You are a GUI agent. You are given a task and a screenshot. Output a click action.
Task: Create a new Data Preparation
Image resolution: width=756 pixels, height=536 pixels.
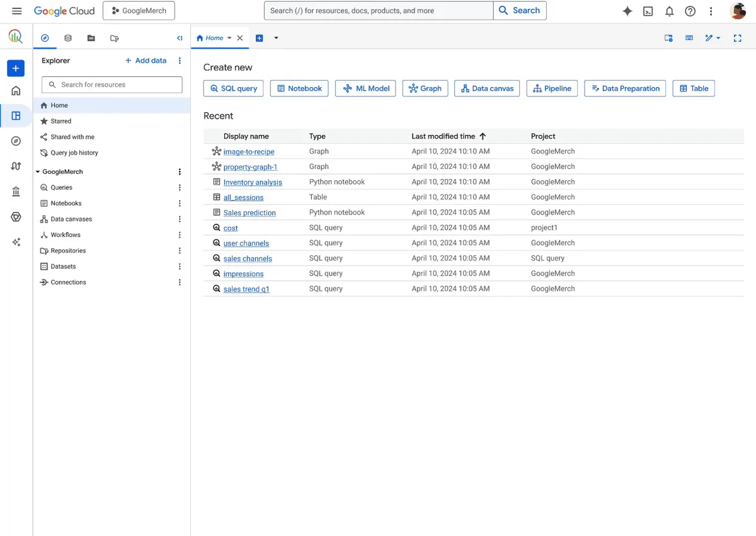(625, 88)
